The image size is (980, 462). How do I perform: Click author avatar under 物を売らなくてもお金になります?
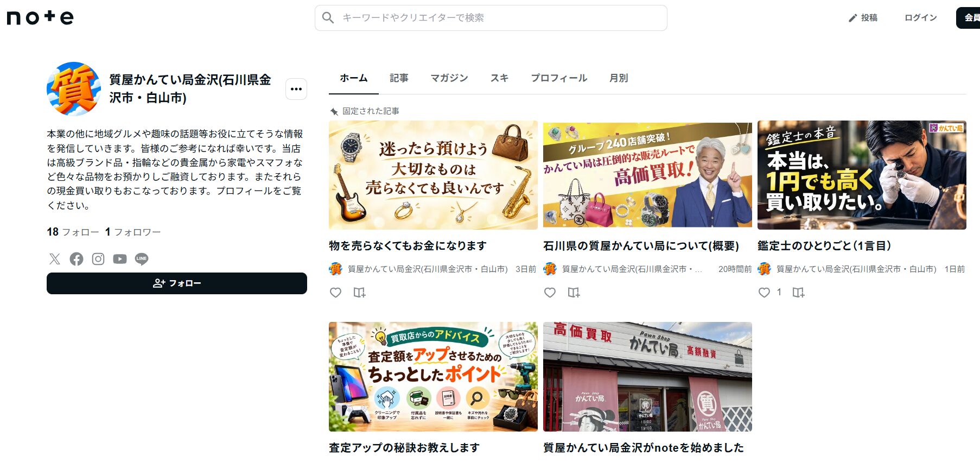[x=335, y=269]
